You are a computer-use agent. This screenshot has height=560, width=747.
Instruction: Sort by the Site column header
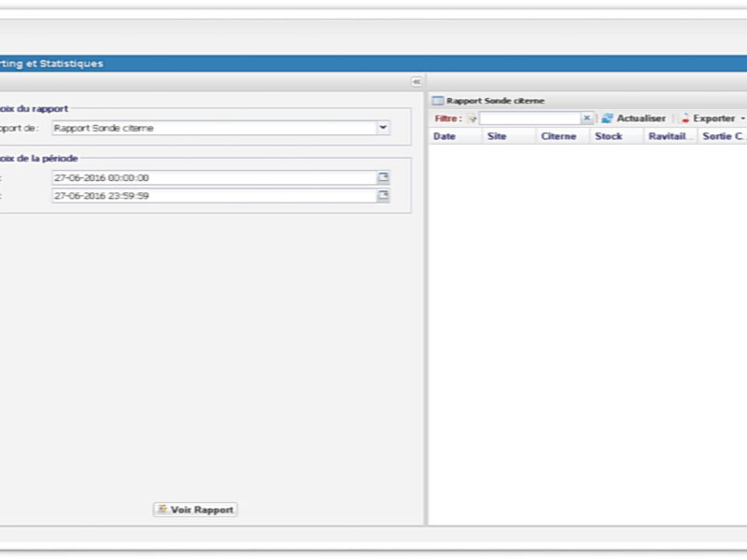click(x=497, y=136)
